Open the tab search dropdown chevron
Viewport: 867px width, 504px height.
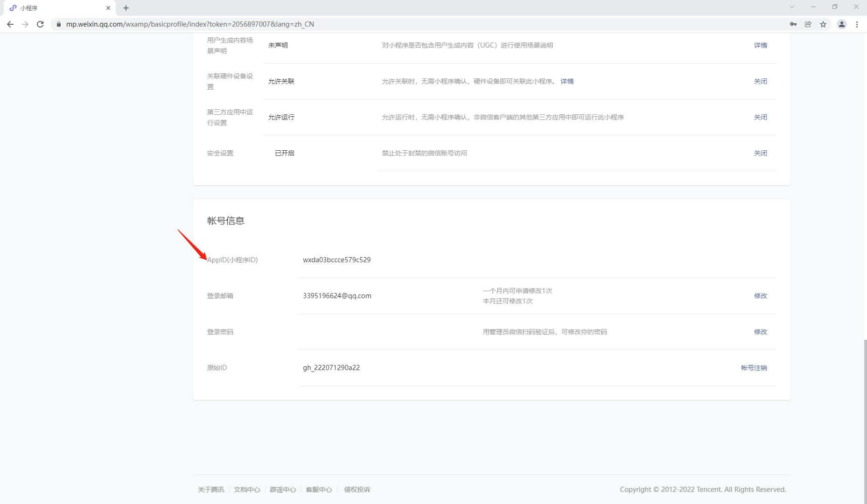[x=792, y=7]
